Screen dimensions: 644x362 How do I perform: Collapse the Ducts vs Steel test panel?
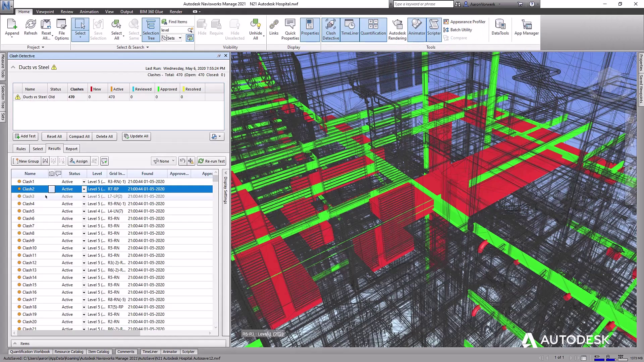point(13,67)
